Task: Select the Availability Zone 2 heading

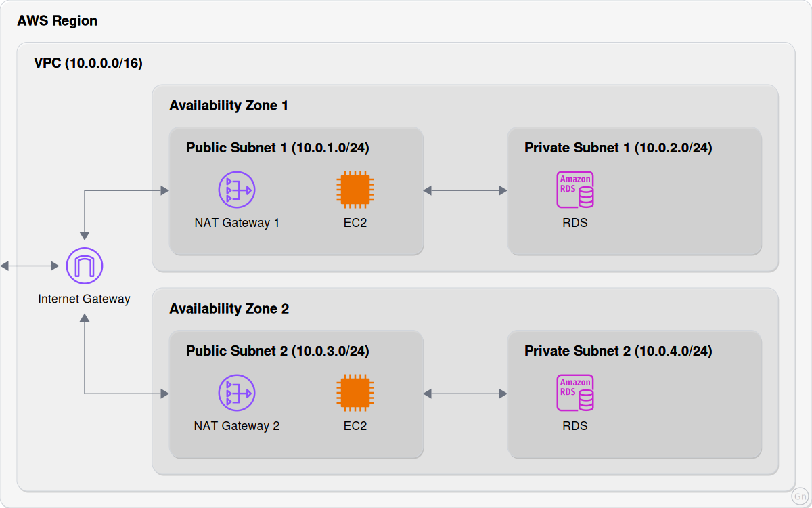Action: pos(229,309)
